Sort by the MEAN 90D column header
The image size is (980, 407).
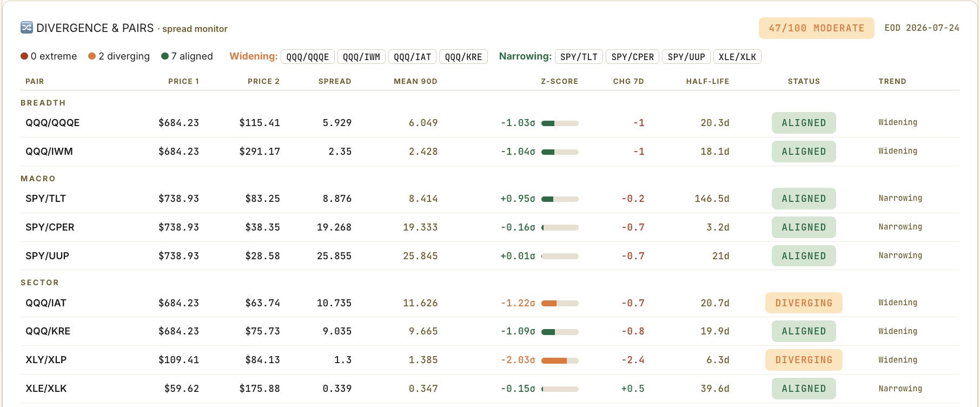tap(415, 81)
